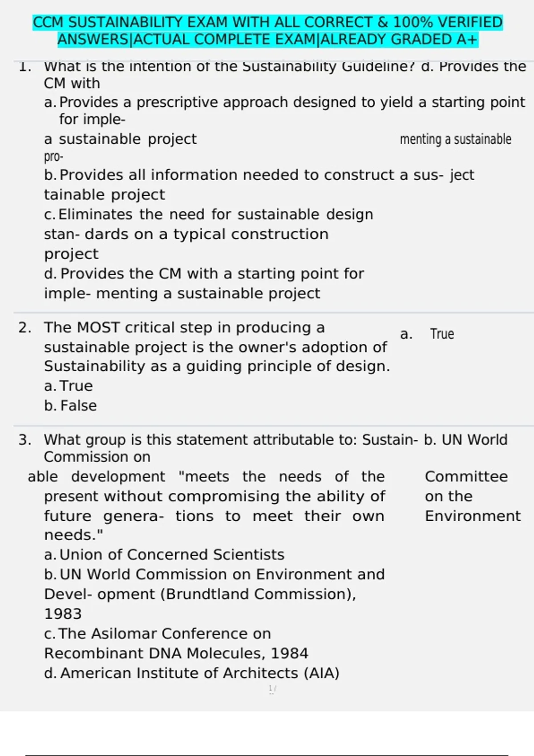Click the 'b. UN World' answer text
Viewport: 534px width, 756px height.
[465, 440]
